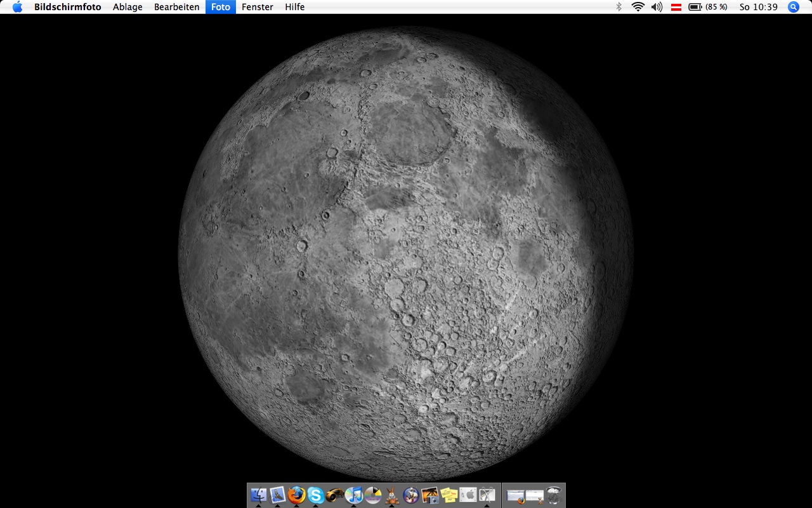Open the Ablage menu
This screenshot has width=812, height=508.
[128, 7]
